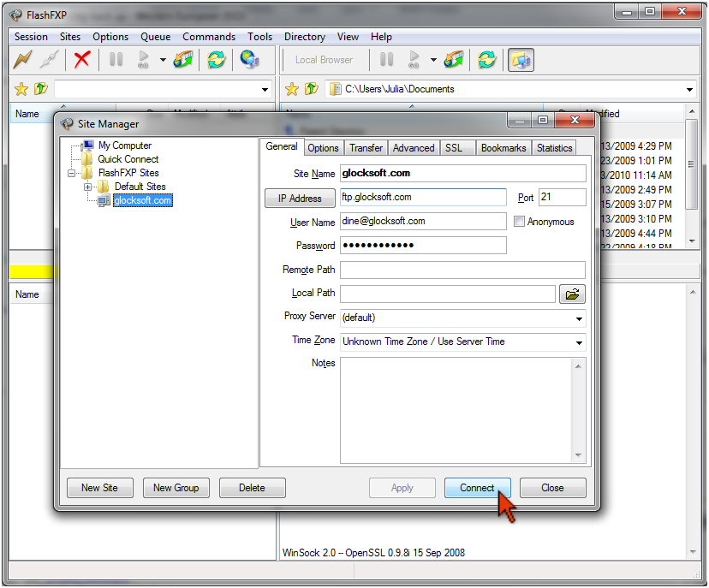Screen dimensions: 709x588
Task: Switch to the Bookmarks tab
Action: coord(503,148)
